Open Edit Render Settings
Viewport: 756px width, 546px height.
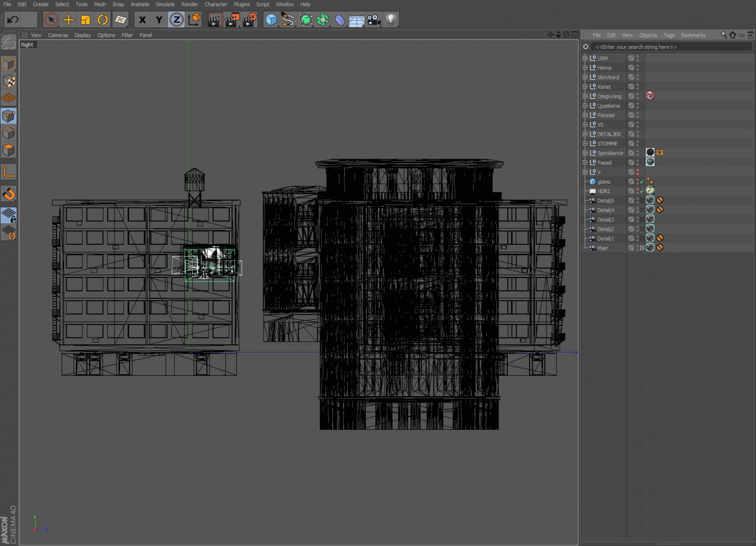(249, 20)
